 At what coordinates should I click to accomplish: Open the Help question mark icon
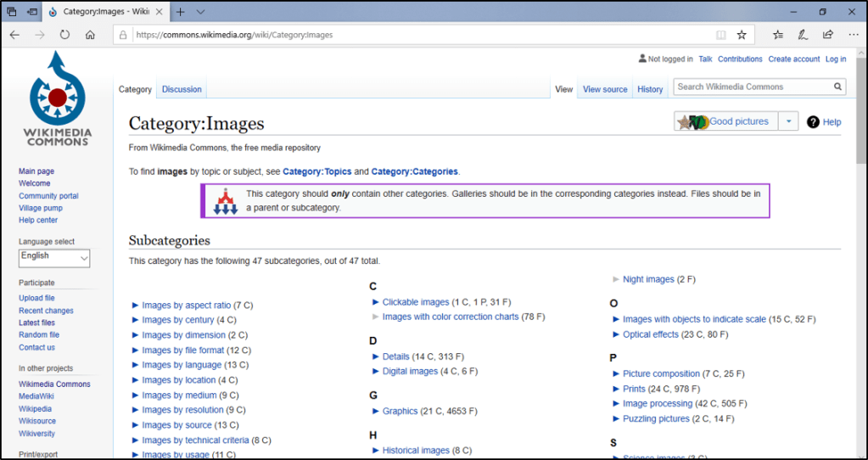813,122
